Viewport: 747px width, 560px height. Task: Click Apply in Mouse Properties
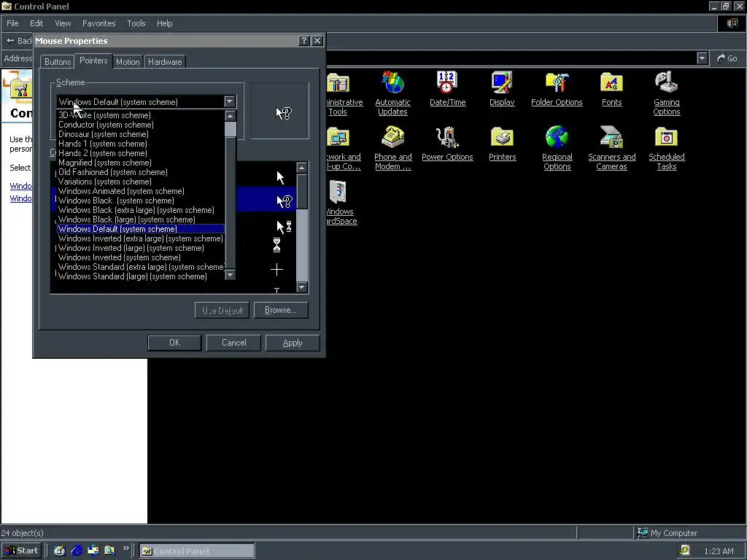[292, 343]
